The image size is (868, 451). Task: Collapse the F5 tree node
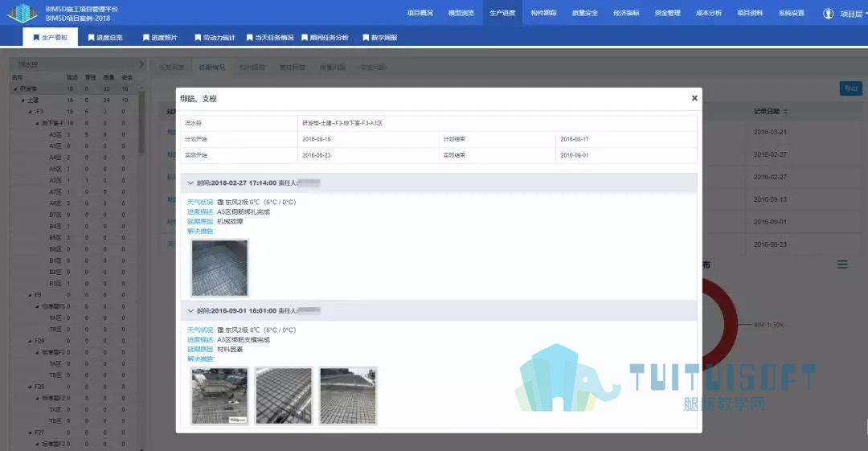pyautogui.click(x=30, y=295)
